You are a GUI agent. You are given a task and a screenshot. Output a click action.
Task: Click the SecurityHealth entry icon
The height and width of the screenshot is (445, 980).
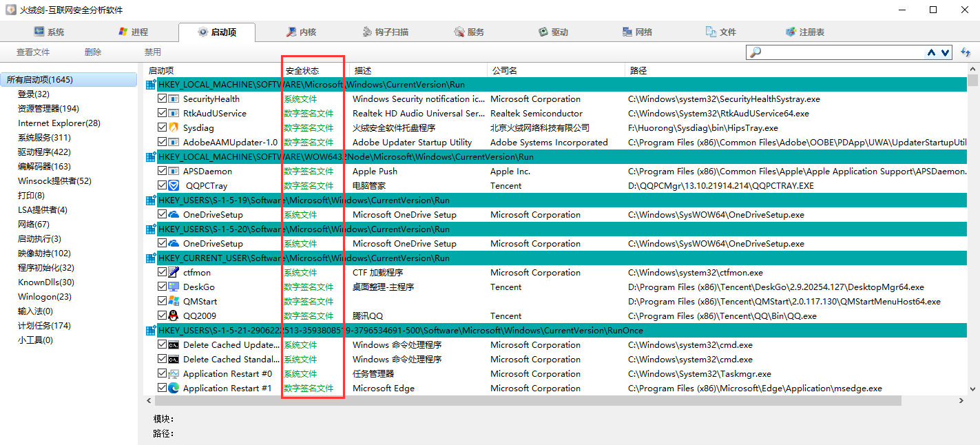tap(174, 99)
